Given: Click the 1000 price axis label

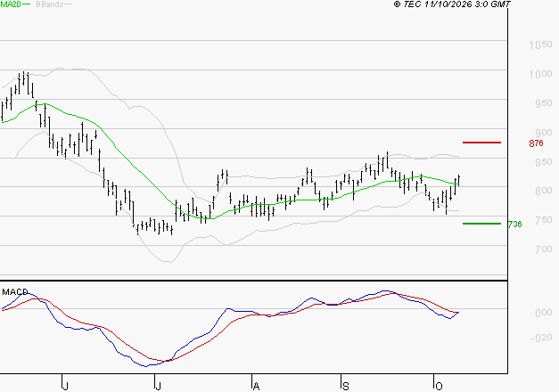Looking at the screenshot, I should [540, 74].
